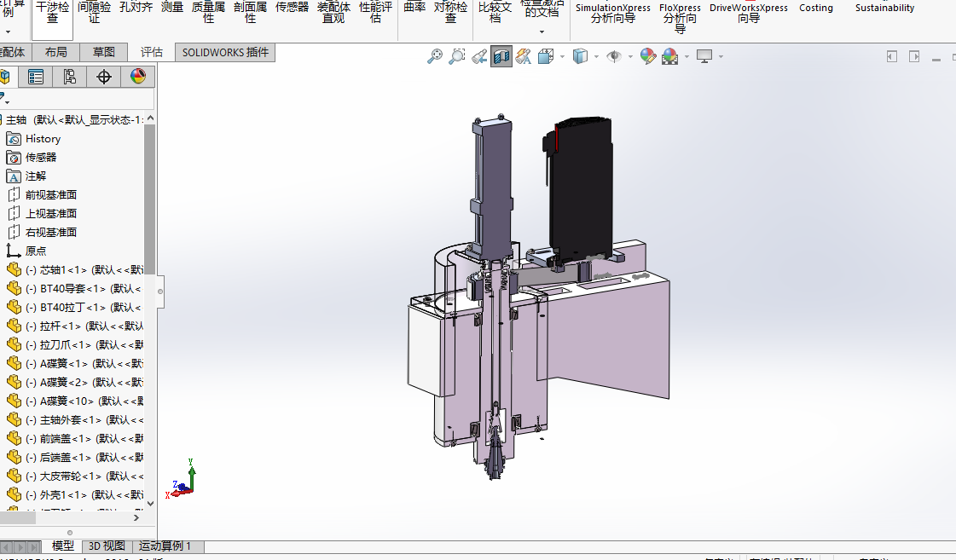Click the feature tree scroll-down arrow
The height and width of the screenshot is (560, 956).
(150, 504)
